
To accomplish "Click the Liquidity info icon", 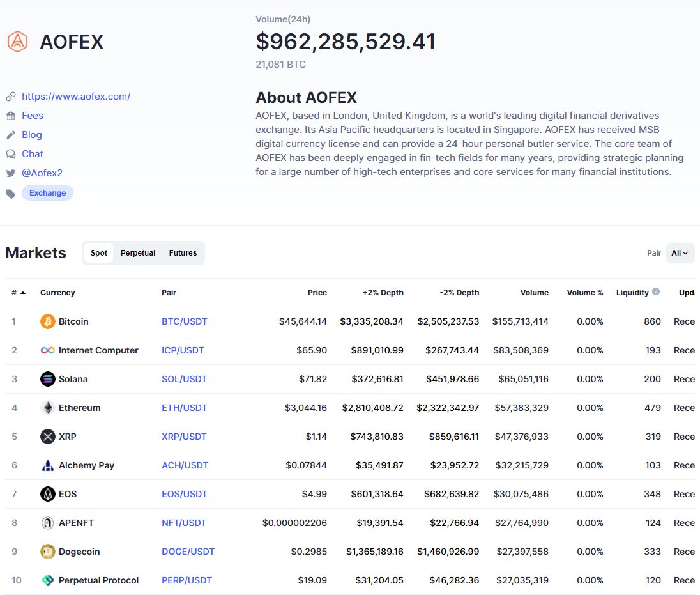I will [x=656, y=291].
